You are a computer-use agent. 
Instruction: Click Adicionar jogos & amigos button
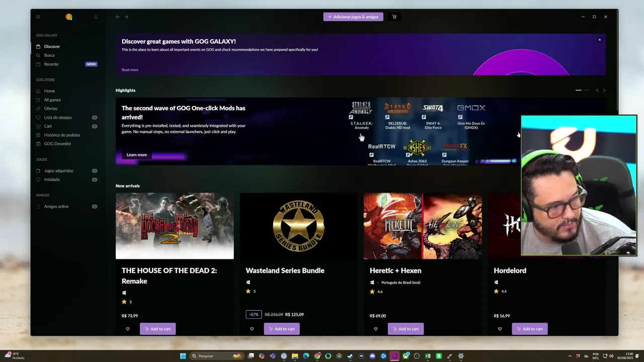click(353, 17)
